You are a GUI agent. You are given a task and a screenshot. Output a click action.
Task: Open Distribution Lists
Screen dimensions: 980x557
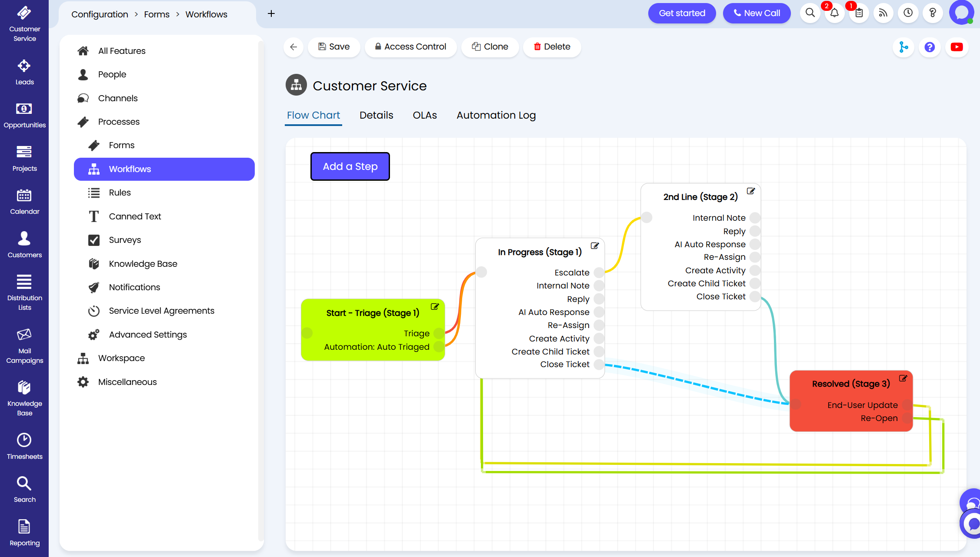click(x=24, y=293)
